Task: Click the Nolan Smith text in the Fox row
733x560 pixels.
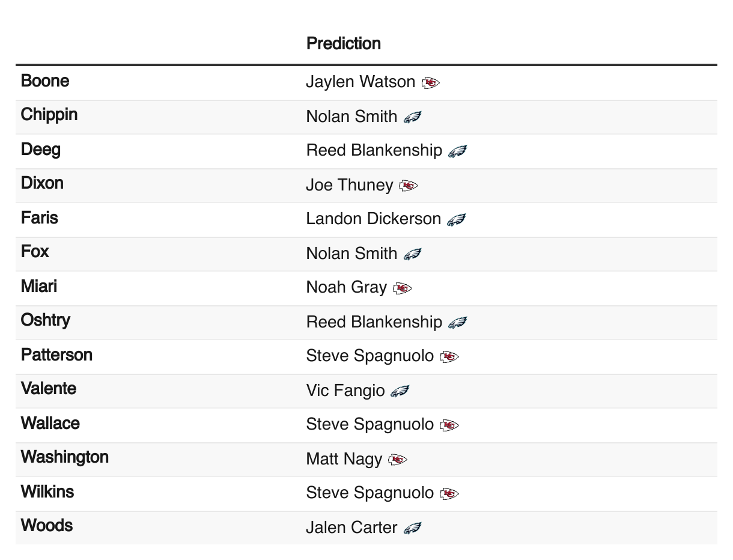Action: tap(351, 254)
